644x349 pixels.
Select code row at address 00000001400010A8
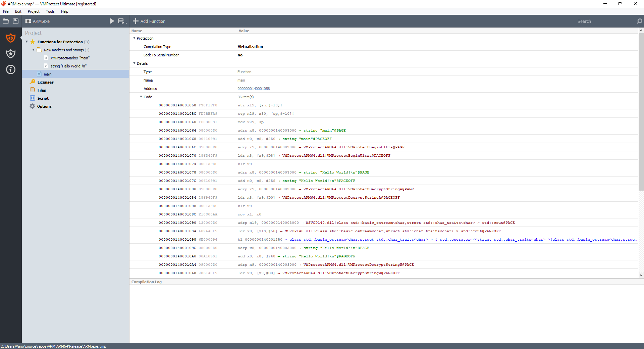tap(384, 273)
